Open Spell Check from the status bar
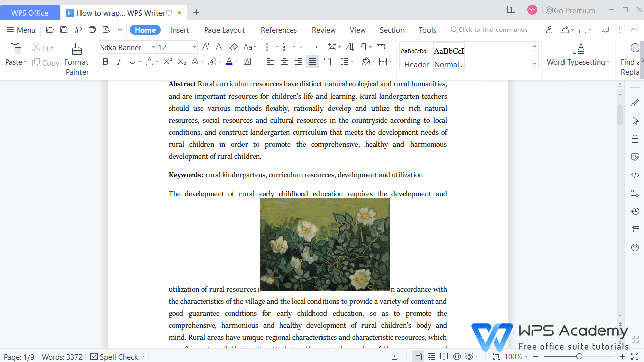This screenshot has height=362, width=644. [x=117, y=357]
